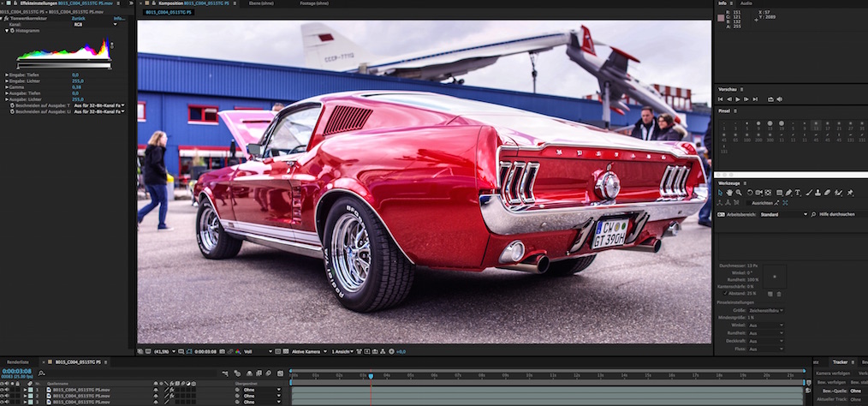Open the first Aus für 32-Bit-Kanal dropdown

98,105
